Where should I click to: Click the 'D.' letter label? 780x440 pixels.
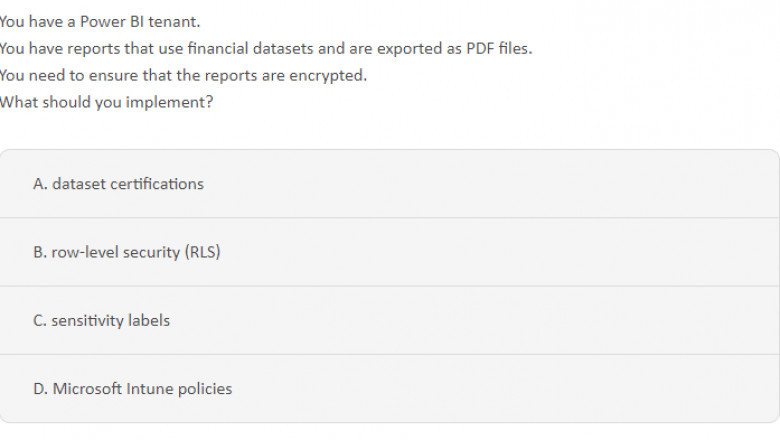40,388
